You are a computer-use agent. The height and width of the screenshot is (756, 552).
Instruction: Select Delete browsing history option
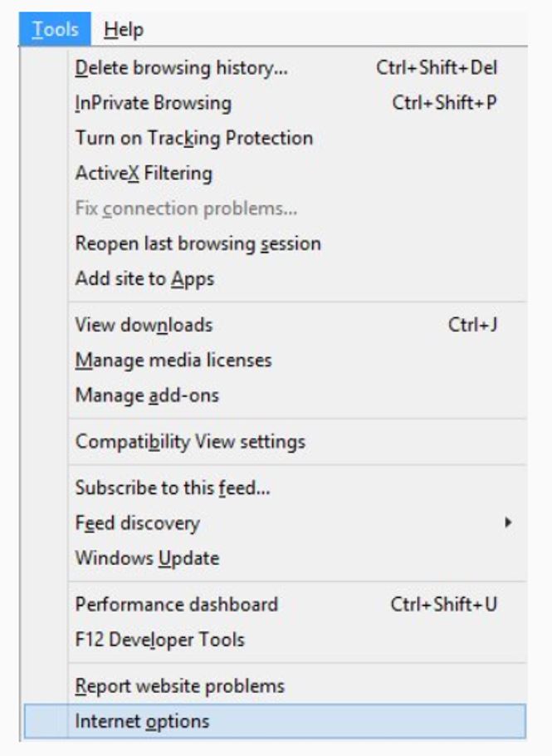point(182,69)
